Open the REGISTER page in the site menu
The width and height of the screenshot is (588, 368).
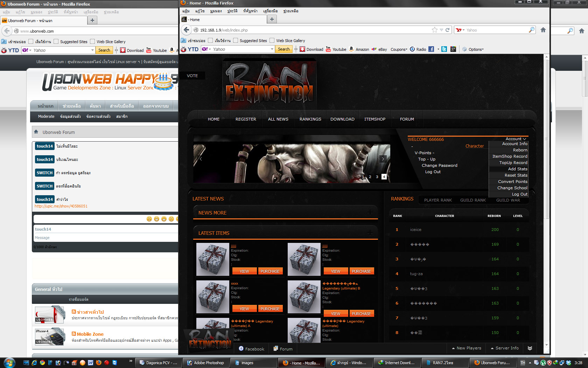(x=246, y=119)
